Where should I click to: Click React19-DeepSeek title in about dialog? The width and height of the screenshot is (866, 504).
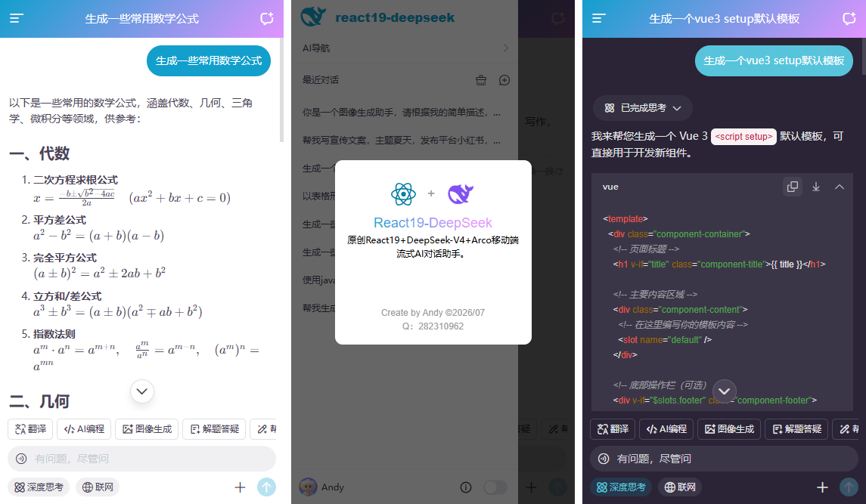(433, 222)
